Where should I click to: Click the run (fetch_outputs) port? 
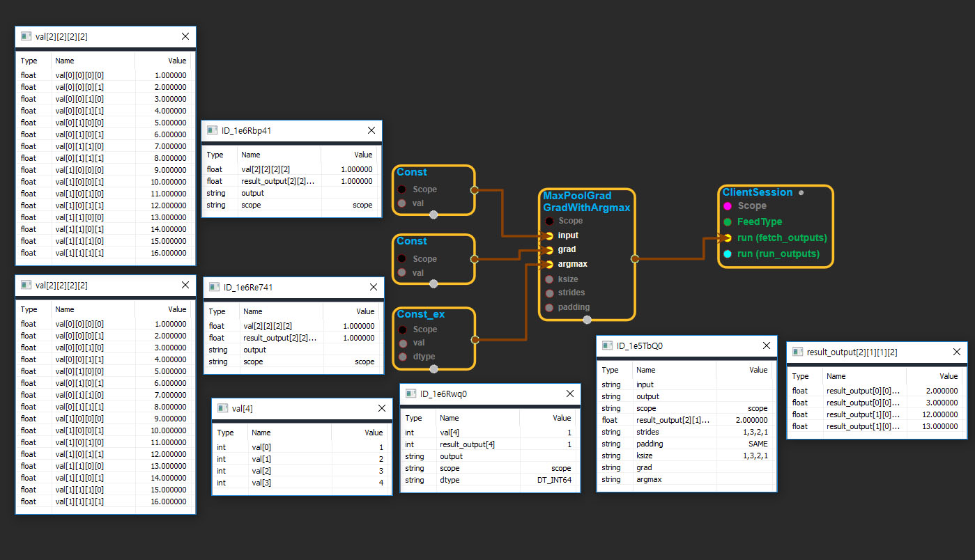pyautogui.click(x=728, y=238)
